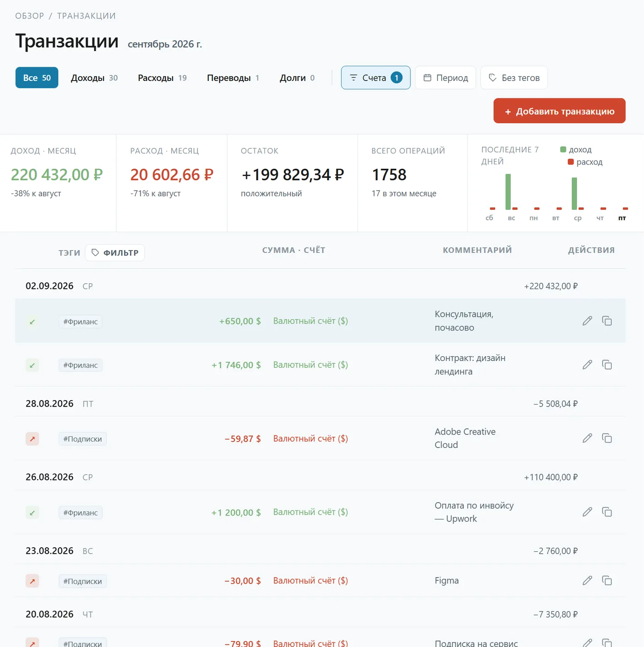The image size is (644, 647).
Task: Click expense arrow icon for −30,00 $ row
Action: click(x=32, y=581)
